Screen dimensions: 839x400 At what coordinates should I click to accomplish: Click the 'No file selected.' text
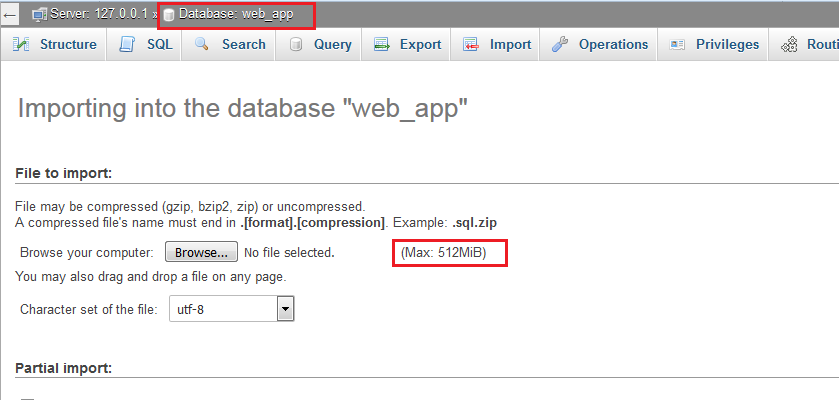coord(289,252)
